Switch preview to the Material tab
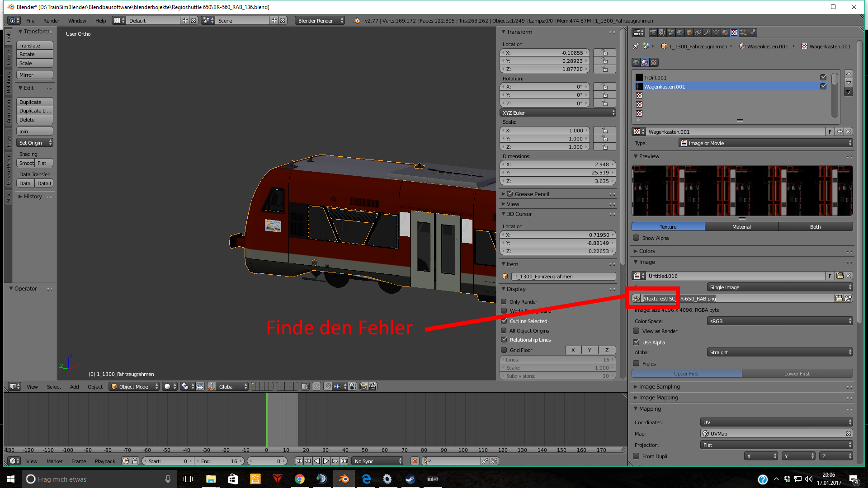Viewport: 868px width, 488px height. (x=741, y=226)
